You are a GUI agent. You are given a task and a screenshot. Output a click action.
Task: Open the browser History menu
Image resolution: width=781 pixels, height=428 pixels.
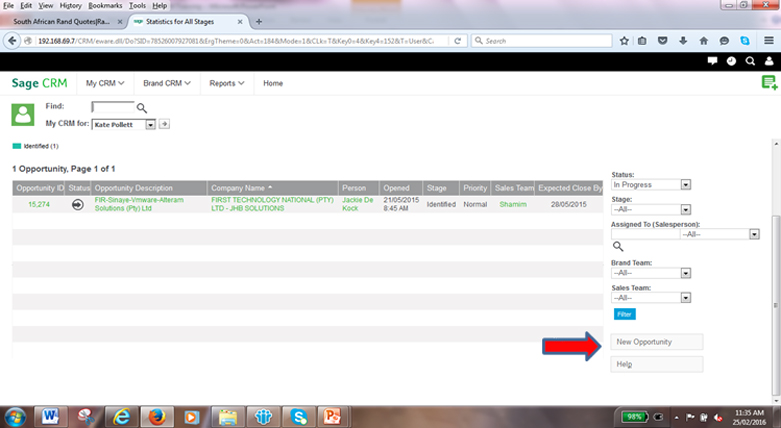(70, 5)
